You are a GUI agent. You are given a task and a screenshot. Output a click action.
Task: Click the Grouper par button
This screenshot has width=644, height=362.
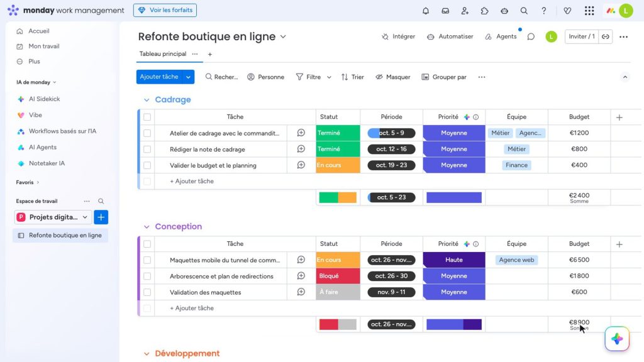(x=444, y=77)
